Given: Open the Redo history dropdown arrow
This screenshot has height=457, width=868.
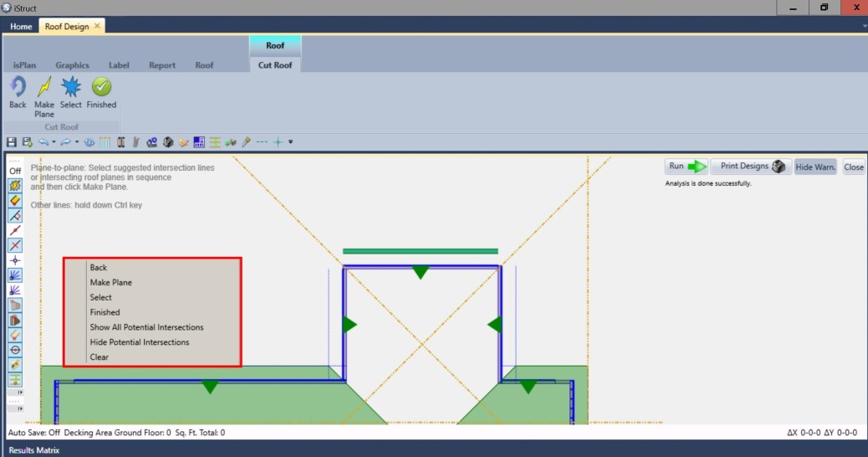Looking at the screenshot, I should click(77, 142).
